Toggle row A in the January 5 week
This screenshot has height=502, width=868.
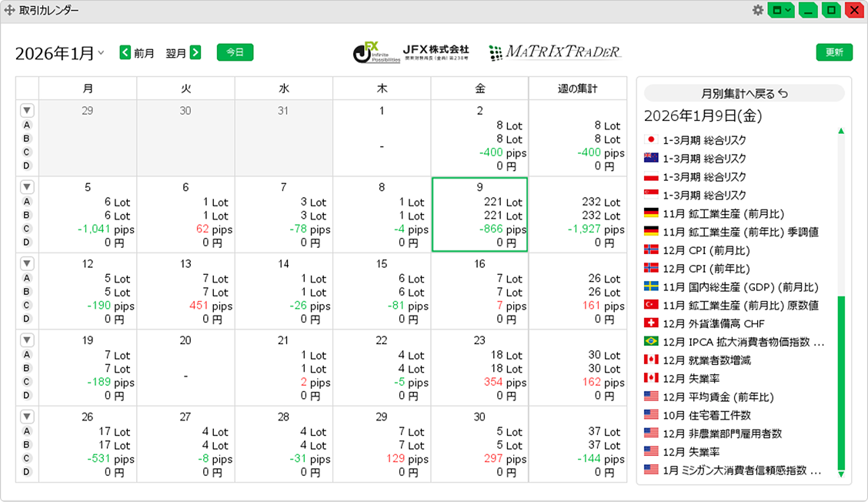(27, 202)
